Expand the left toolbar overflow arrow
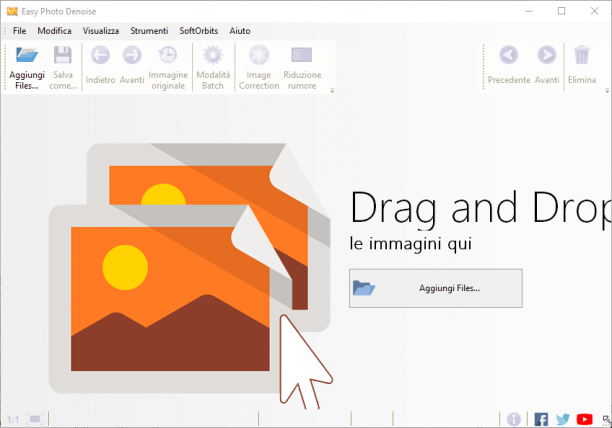Screen dimensions: 612x428 (x=332, y=91)
